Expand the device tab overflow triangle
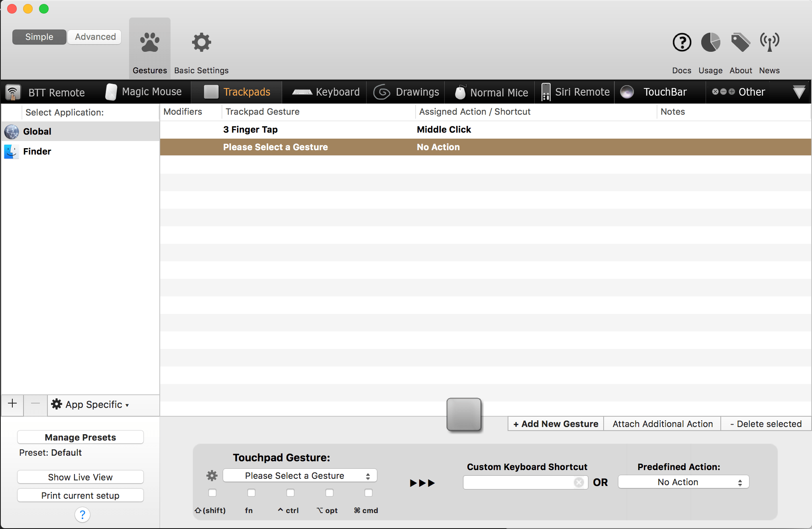 coord(799,92)
